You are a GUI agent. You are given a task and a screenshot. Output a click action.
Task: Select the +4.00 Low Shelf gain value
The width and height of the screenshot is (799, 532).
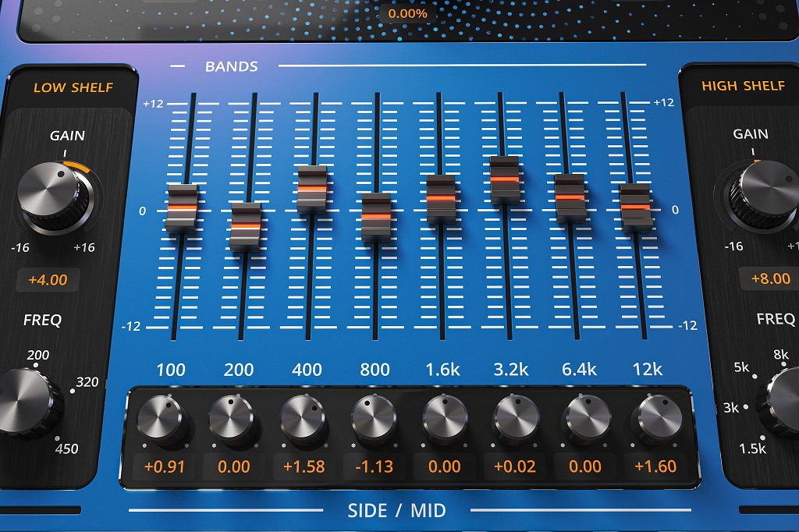[x=48, y=279]
